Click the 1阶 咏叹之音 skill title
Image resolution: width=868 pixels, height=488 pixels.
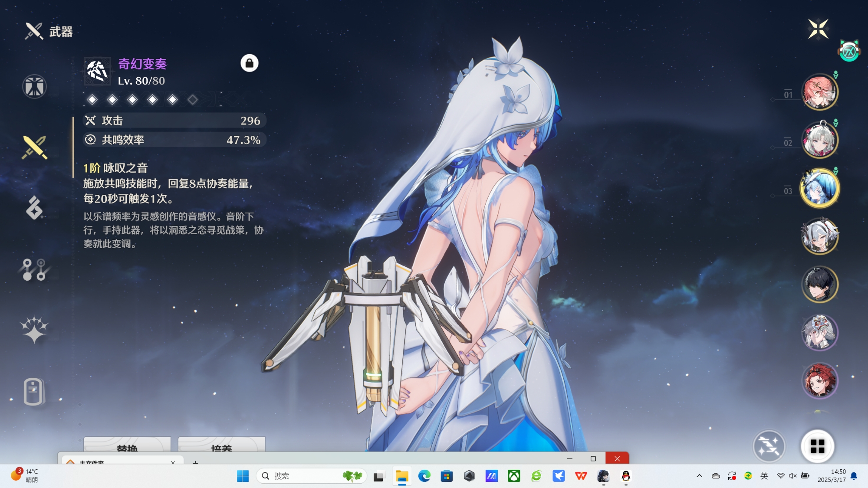coord(115,168)
